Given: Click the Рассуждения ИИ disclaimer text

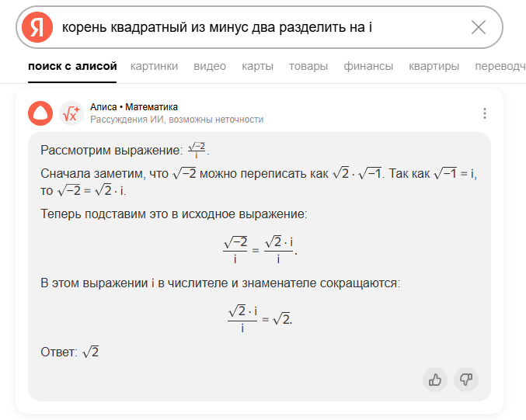Looking at the screenshot, I should point(176,120).
